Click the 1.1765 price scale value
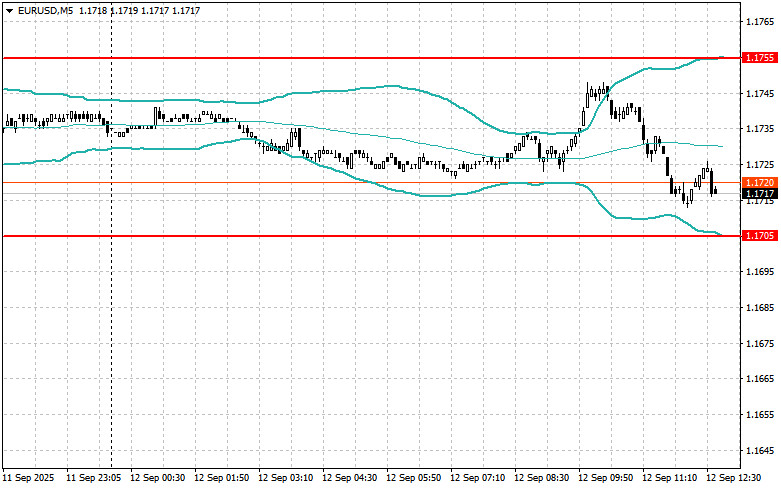 760,22
